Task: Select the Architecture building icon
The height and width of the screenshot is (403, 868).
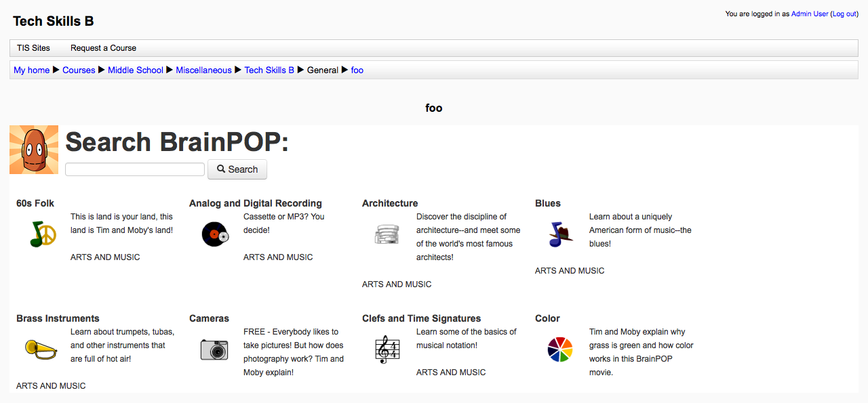Action: (388, 234)
